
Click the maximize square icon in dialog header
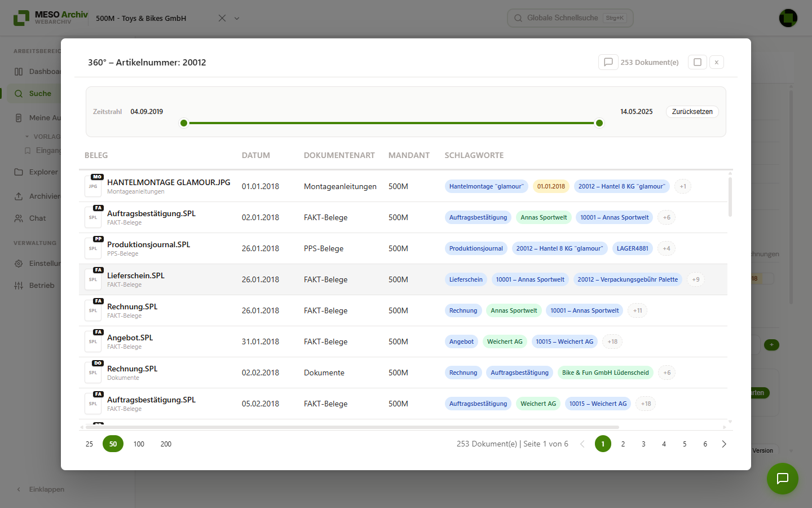(698, 62)
